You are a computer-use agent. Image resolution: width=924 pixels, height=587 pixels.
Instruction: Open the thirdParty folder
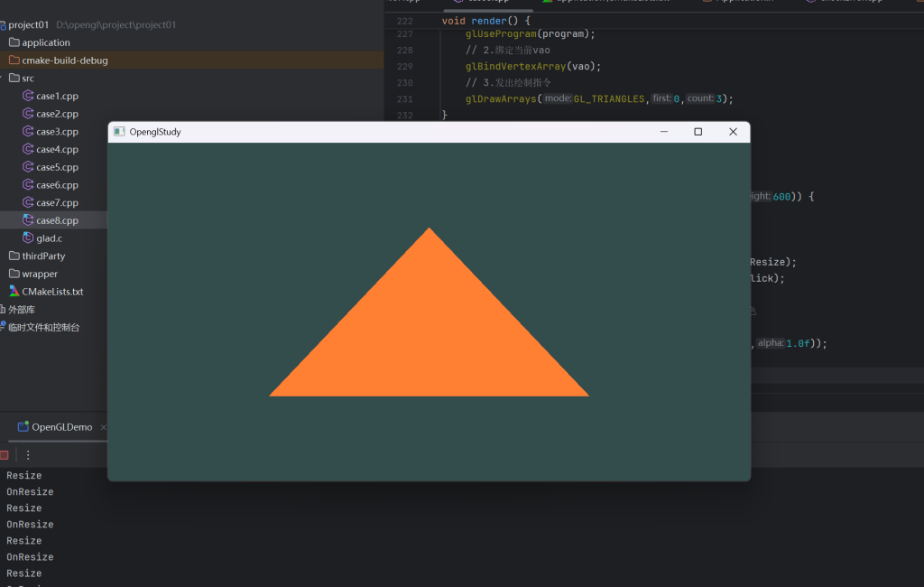coord(43,256)
